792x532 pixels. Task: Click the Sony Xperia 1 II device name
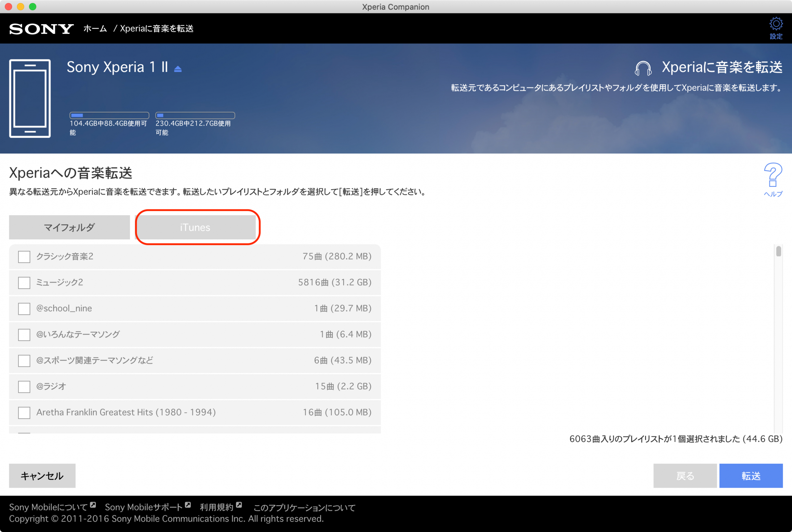[x=118, y=67]
